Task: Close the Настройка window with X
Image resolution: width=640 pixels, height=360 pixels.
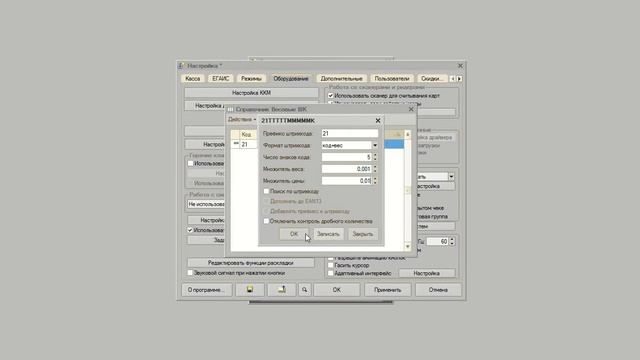Action: (x=460, y=65)
